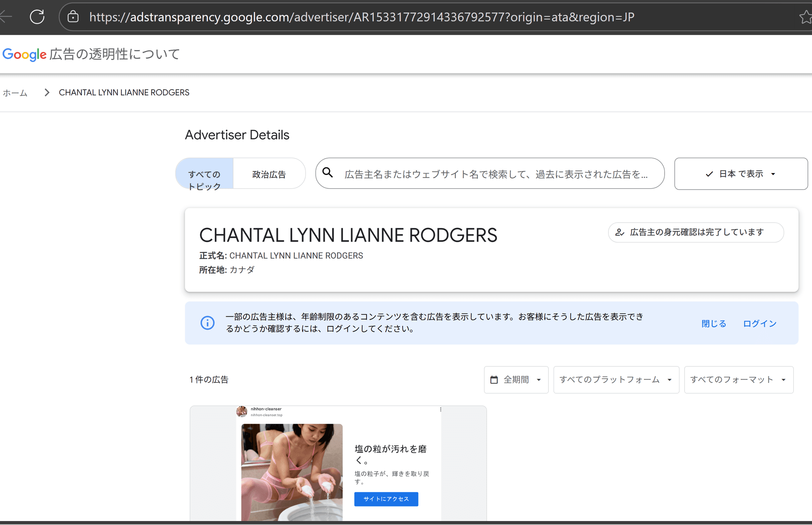Switch to the 政治広告 tab
This screenshot has width=812, height=525.
tap(269, 174)
